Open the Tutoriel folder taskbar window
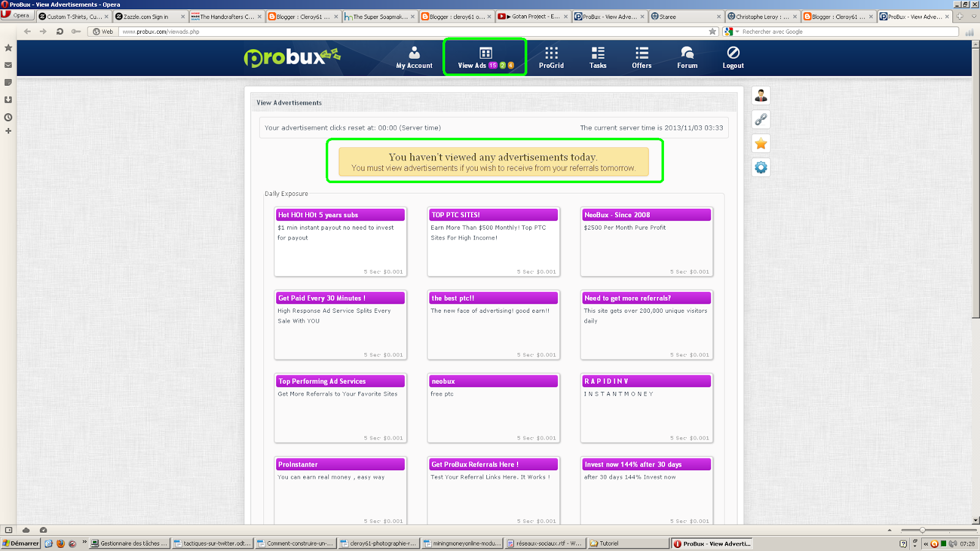 click(628, 543)
